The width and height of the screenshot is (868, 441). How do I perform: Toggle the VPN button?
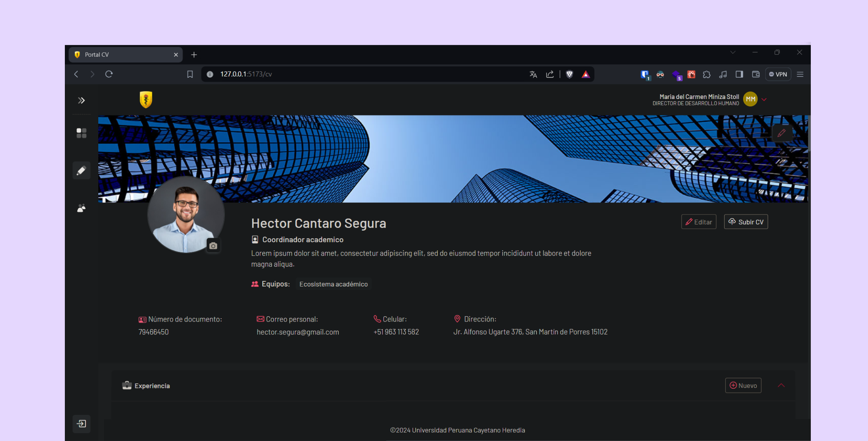pyautogui.click(x=778, y=74)
